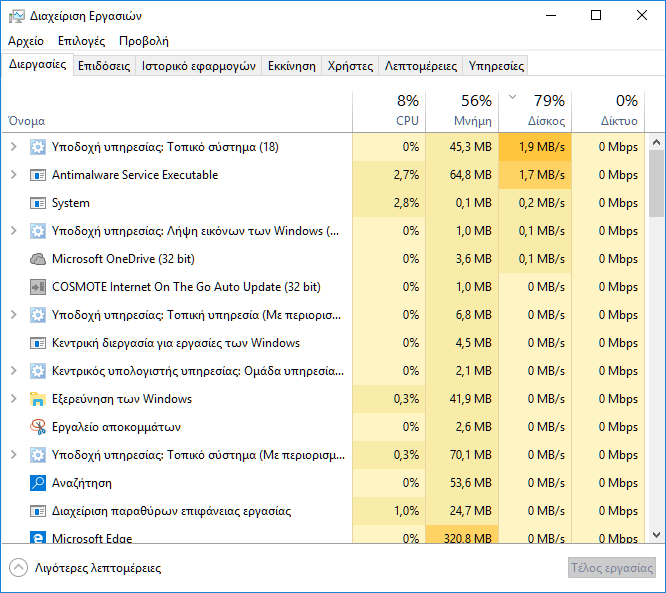Click the 2,8% CPU value for System
This screenshot has width=666, height=593.
406,203
